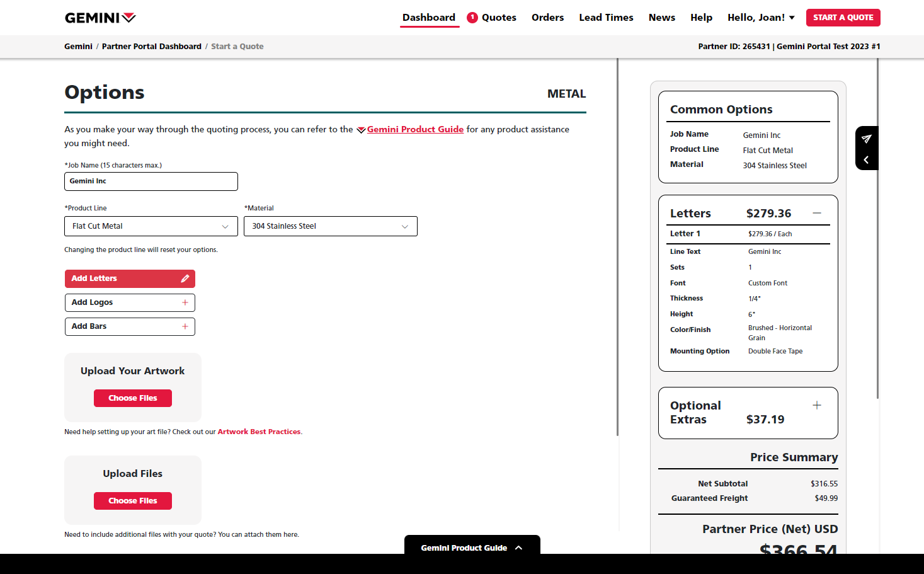Click the left chevron side panel icon
Viewport: 924px width, 574px height.
867,160
